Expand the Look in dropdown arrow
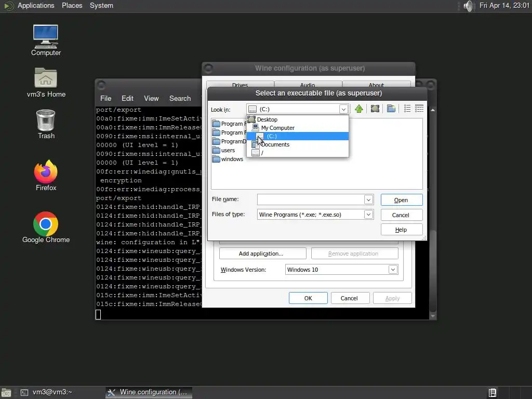Image resolution: width=532 pixels, height=399 pixels. [343, 109]
